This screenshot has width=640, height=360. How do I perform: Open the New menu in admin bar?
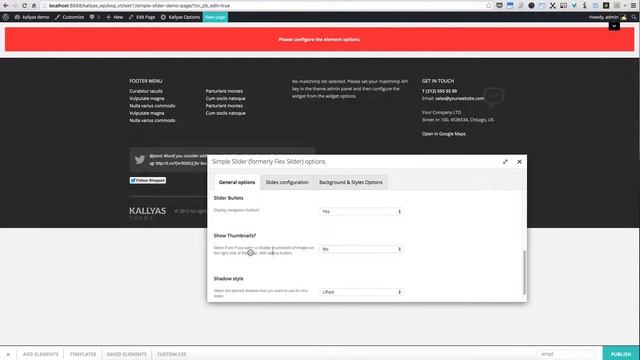pos(114,17)
